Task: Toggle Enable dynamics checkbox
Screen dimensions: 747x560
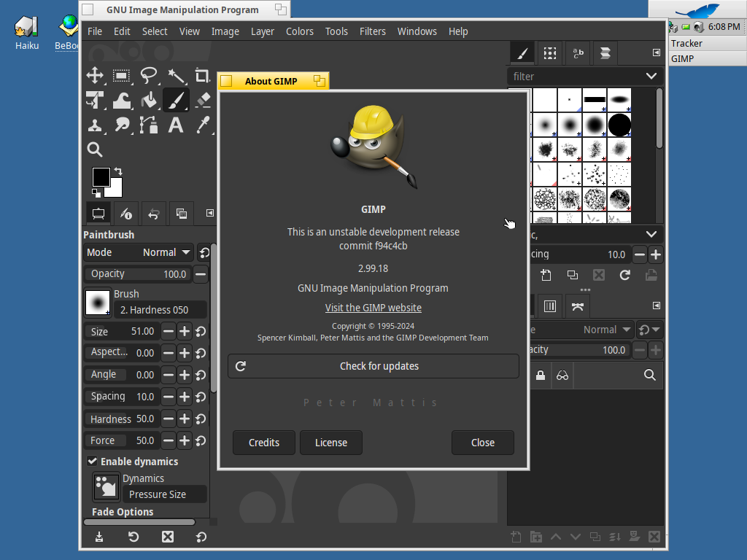Action: pos(93,462)
